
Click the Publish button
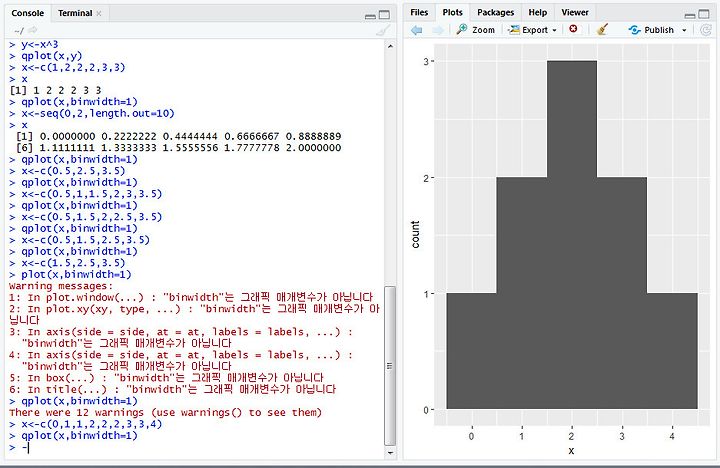pyautogui.click(x=651, y=30)
